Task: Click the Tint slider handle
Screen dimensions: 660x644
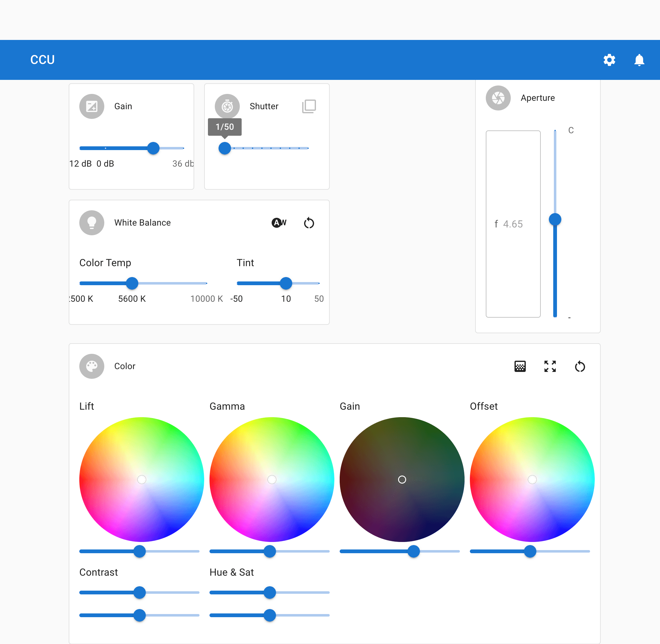Action: point(286,283)
